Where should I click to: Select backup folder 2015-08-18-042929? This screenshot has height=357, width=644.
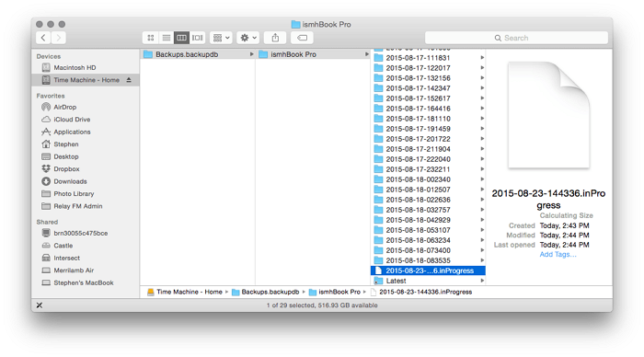[x=428, y=220]
